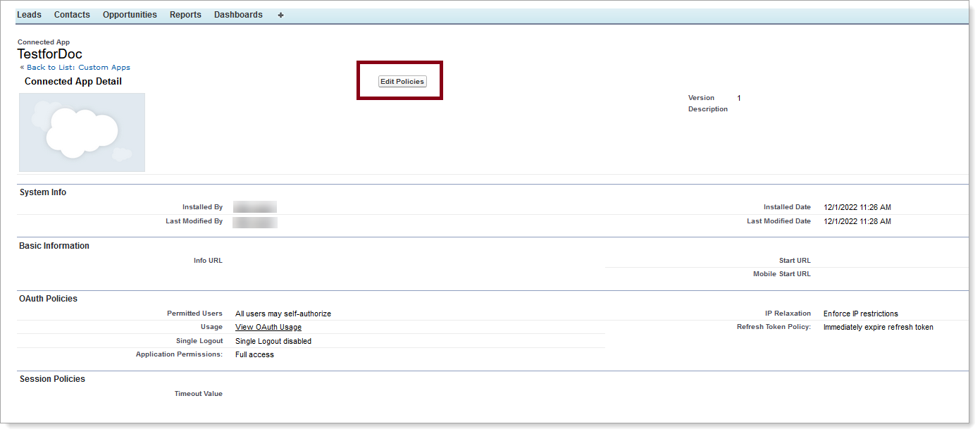Click the Edit Policies button
The image size is (980, 434).
402,81
